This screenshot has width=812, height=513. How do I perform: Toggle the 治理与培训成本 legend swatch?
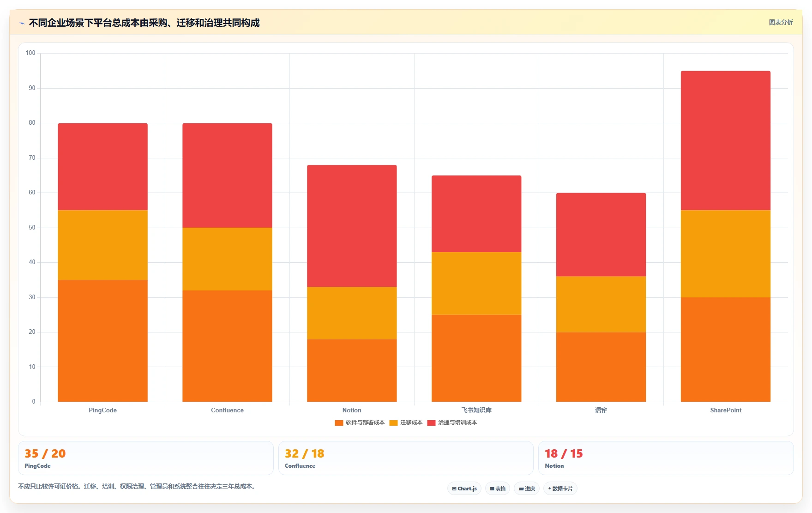pos(431,422)
